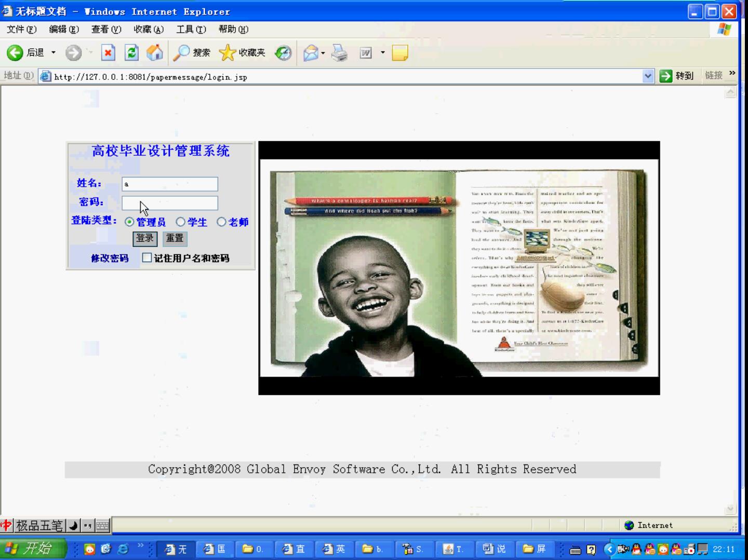
Task: Switch to taskbar window 直
Action: pos(293,549)
